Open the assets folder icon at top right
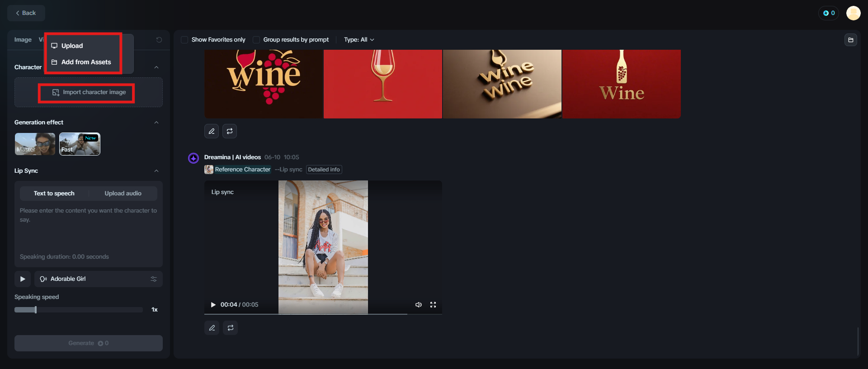The image size is (868, 369). (850, 40)
